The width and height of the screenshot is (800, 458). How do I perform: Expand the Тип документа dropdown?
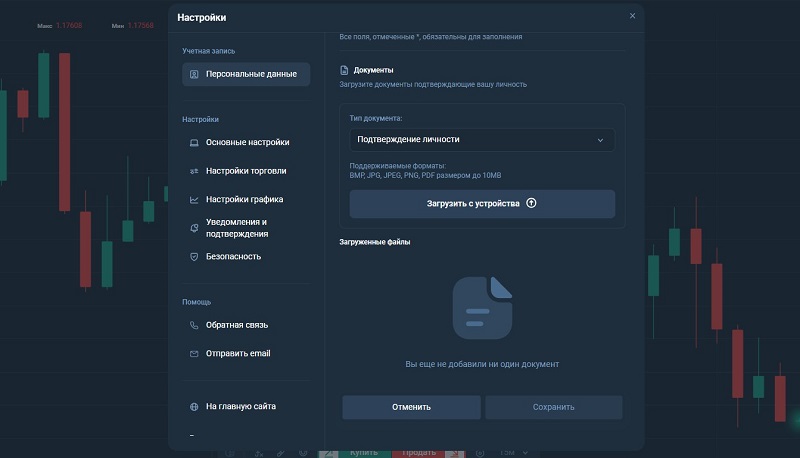pos(482,139)
